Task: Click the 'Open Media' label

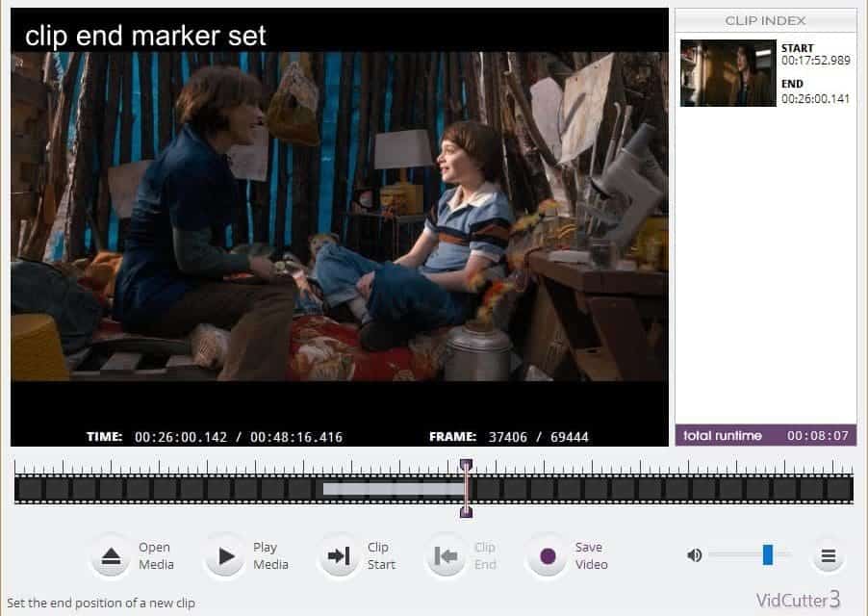Action: (156, 555)
